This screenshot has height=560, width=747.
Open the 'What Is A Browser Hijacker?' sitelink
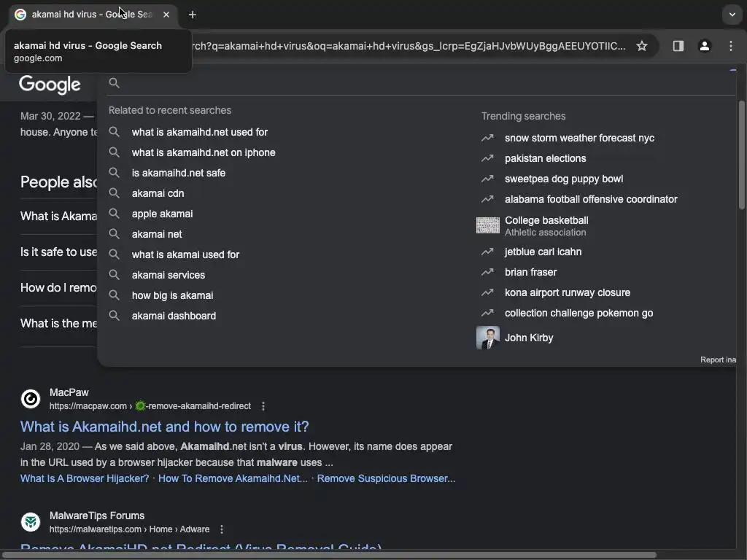(85, 478)
